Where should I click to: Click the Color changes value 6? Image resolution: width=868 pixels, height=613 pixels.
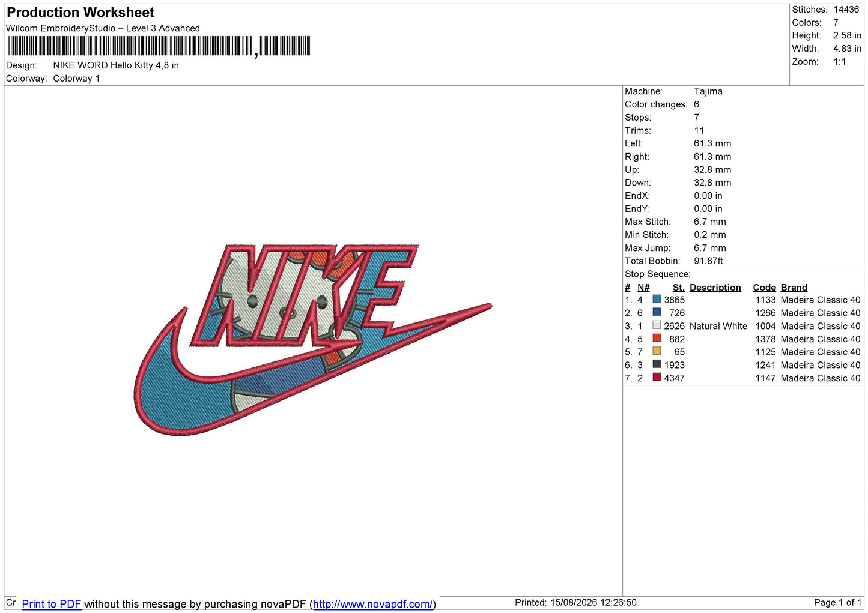696,104
